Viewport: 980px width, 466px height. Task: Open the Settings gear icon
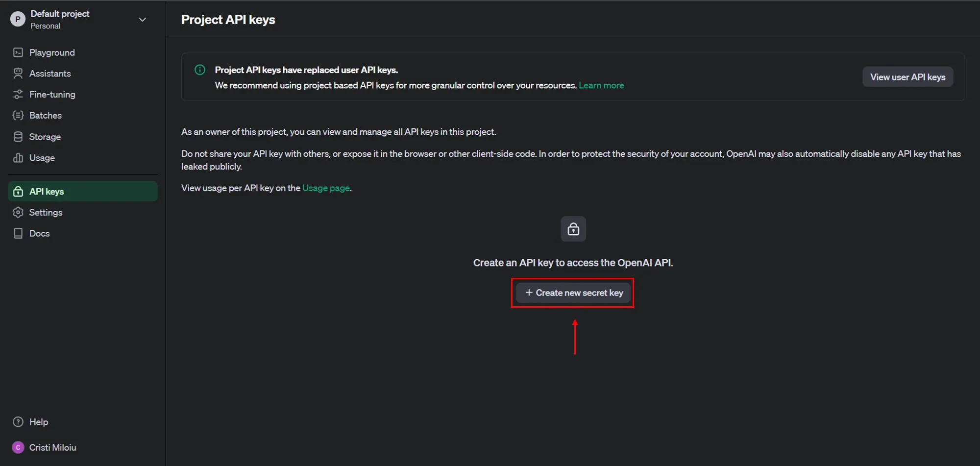[18, 212]
